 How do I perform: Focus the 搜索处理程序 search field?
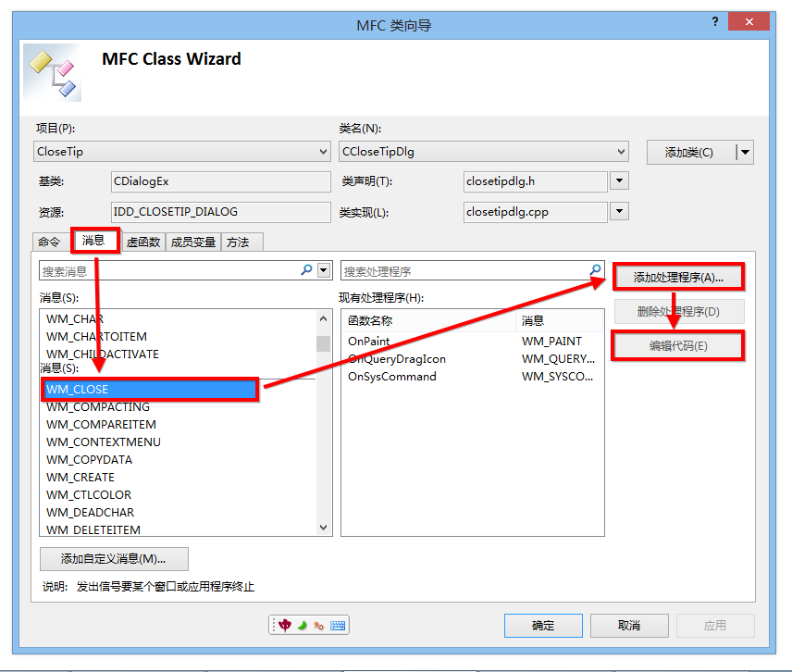coord(464,271)
